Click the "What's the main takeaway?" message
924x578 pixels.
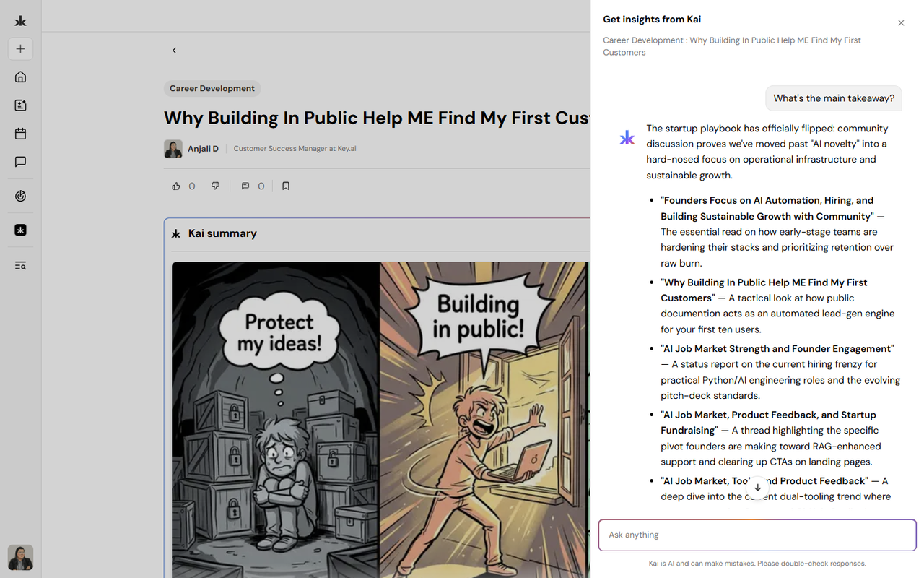point(834,98)
